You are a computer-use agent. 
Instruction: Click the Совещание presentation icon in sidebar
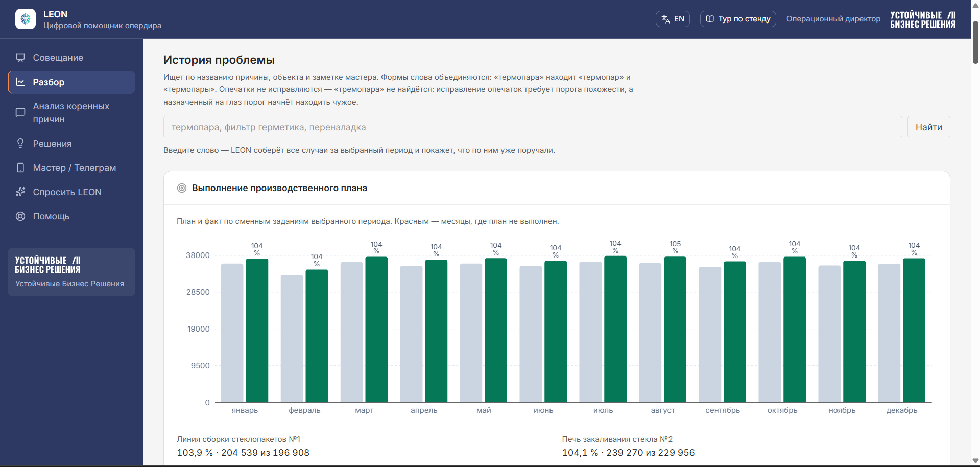pos(20,58)
